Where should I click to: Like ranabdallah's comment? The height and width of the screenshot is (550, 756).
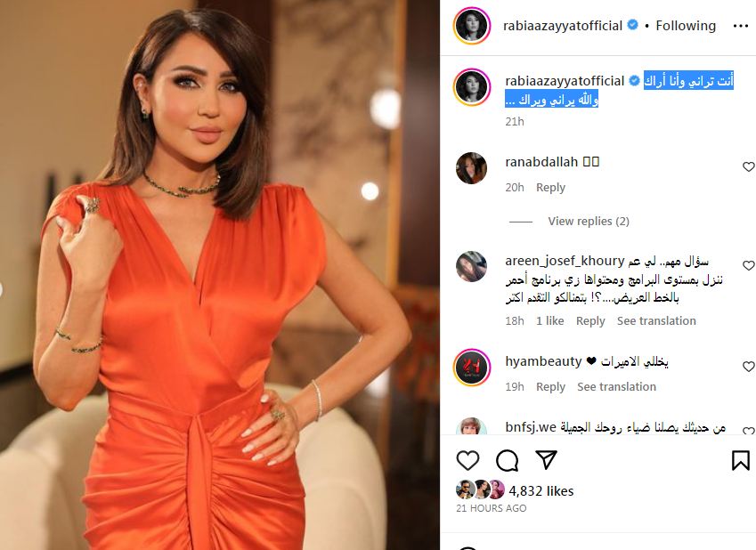[x=748, y=166]
